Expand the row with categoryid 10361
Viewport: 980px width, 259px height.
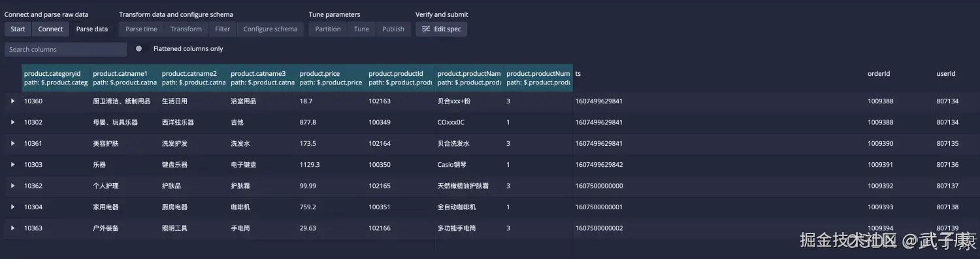(x=12, y=143)
